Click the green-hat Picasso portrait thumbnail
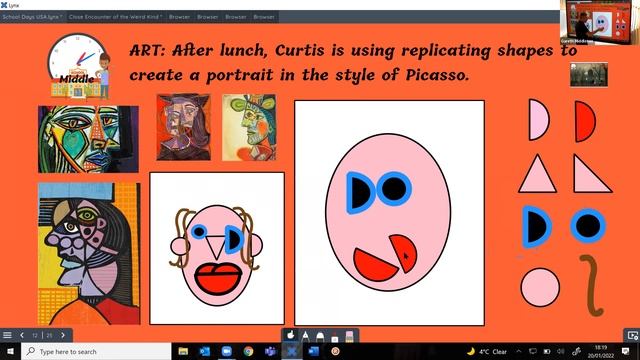 tap(249, 127)
